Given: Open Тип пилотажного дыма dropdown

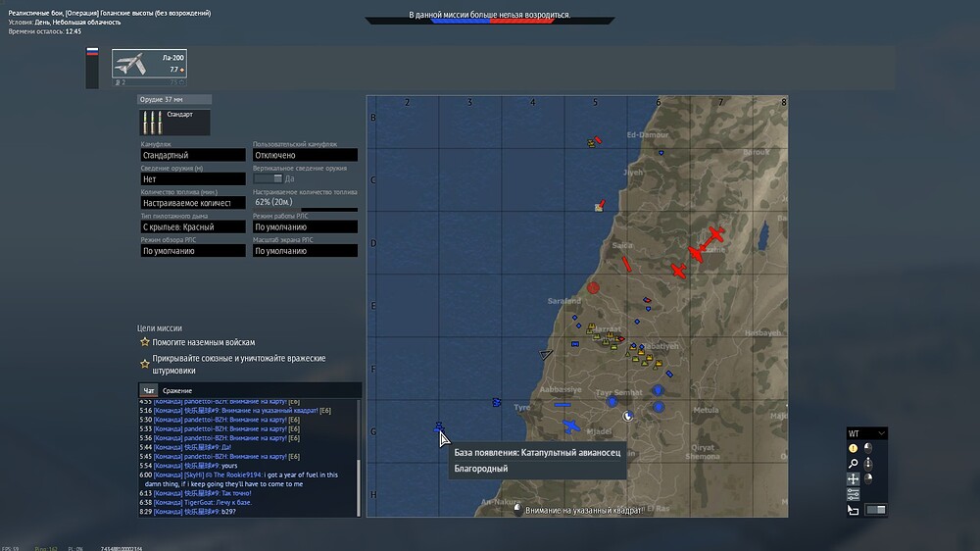Looking at the screenshot, I should [x=192, y=227].
